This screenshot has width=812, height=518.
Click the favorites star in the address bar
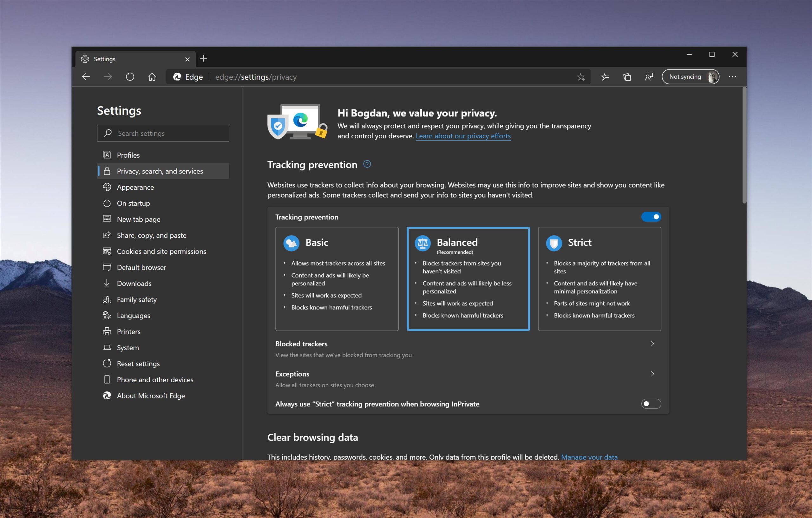[x=581, y=76]
